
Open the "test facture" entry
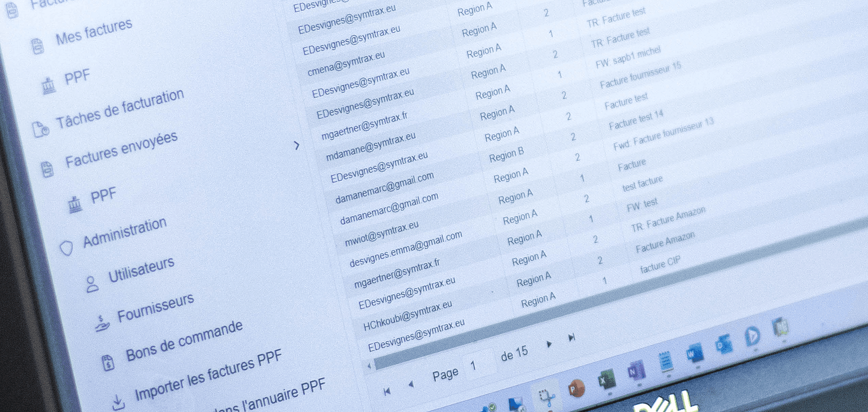[x=642, y=183]
